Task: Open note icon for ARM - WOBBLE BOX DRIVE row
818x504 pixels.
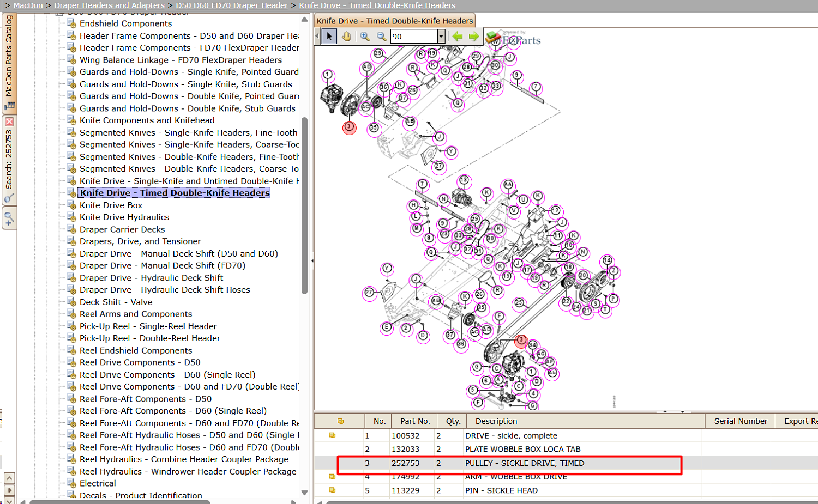Action: [x=332, y=477]
